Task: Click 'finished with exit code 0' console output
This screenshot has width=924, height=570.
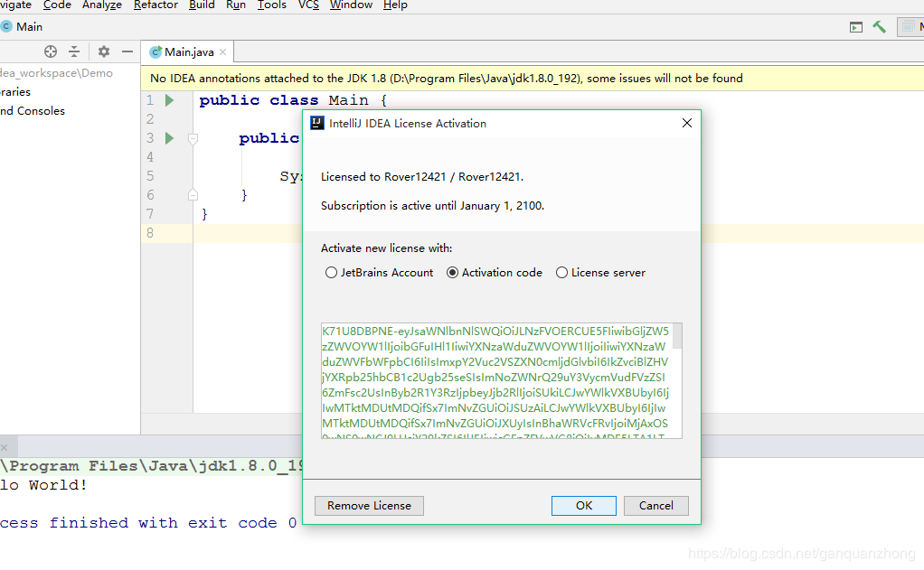Action: [174, 523]
